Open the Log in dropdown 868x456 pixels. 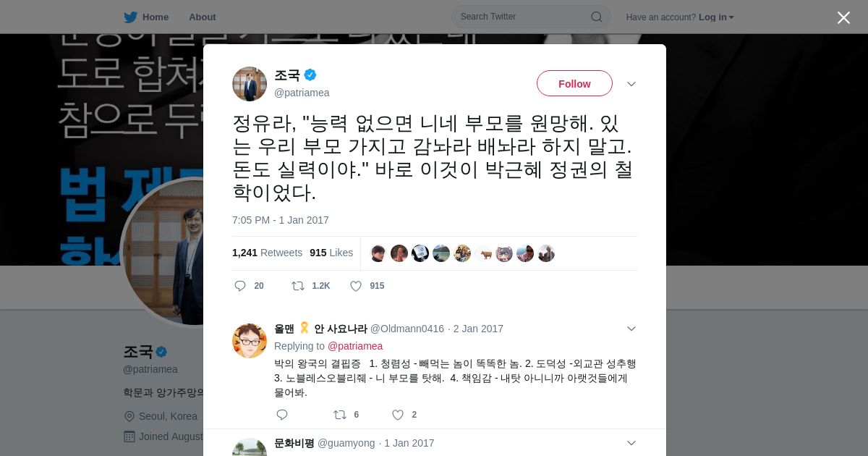pyautogui.click(x=716, y=17)
